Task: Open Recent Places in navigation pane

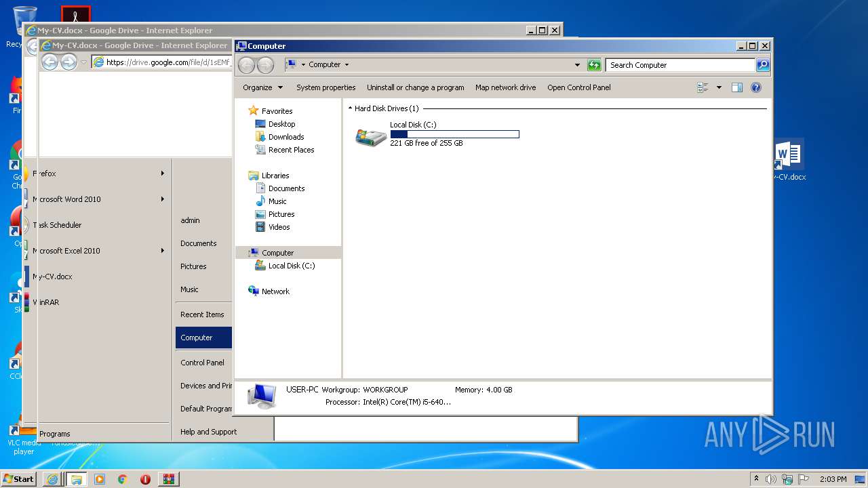Action: [x=291, y=150]
